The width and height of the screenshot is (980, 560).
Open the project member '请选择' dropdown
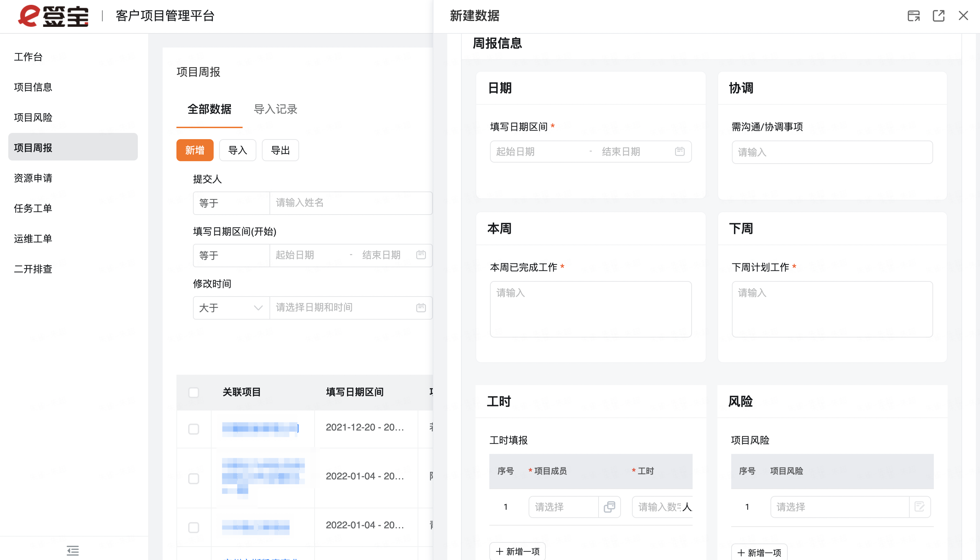(x=564, y=507)
